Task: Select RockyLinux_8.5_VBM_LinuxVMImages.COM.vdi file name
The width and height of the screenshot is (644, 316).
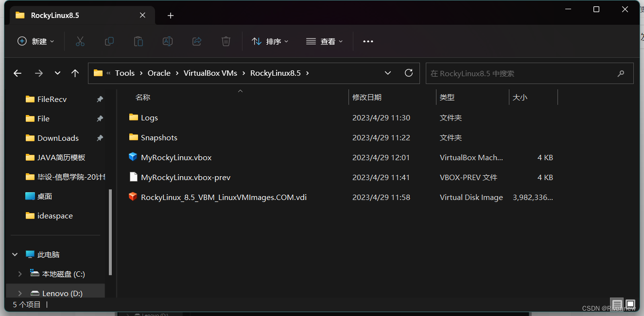Action: coord(224,197)
